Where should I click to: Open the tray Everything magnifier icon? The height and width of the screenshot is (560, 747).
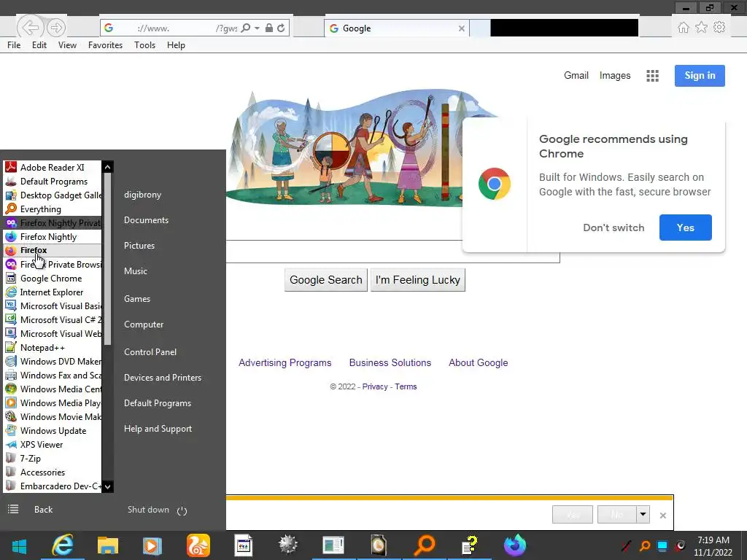tap(645, 545)
